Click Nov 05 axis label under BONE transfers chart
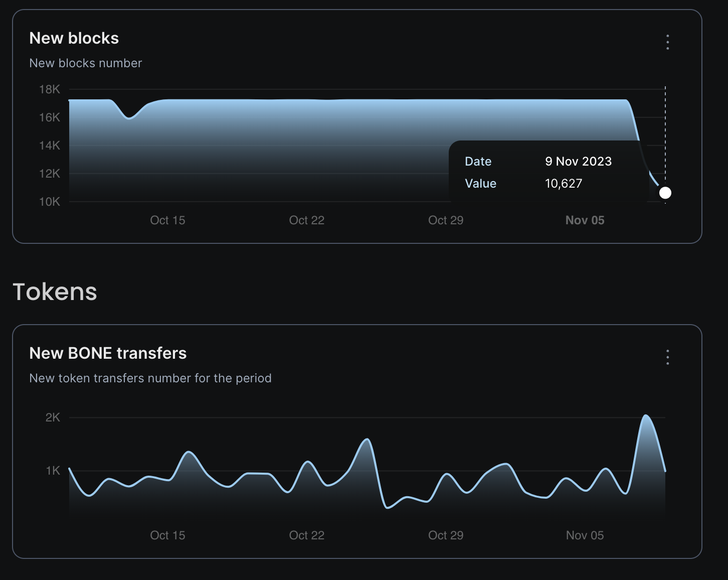Image resolution: width=728 pixels, height=580 pixels. point(585,535)
